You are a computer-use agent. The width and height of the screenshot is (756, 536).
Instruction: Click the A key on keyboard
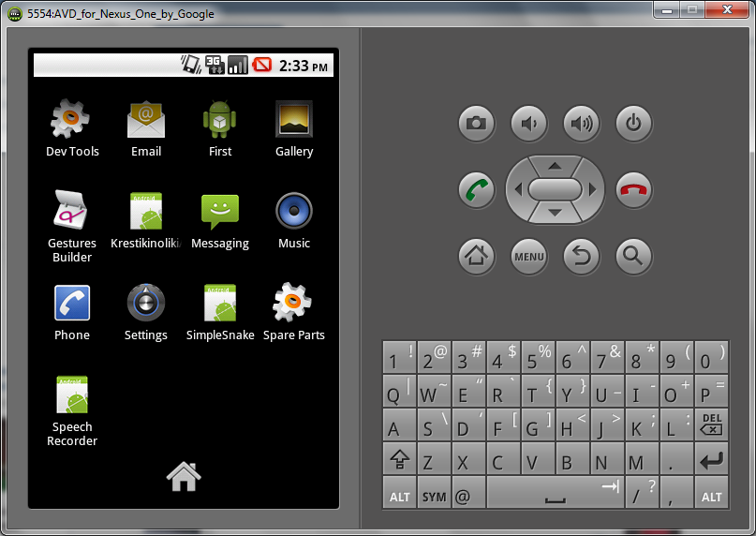399,425
